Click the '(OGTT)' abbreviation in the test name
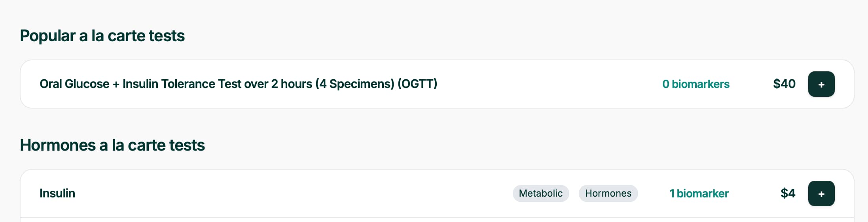The width and height of the screenshot is (868, 222). point(417,84)
